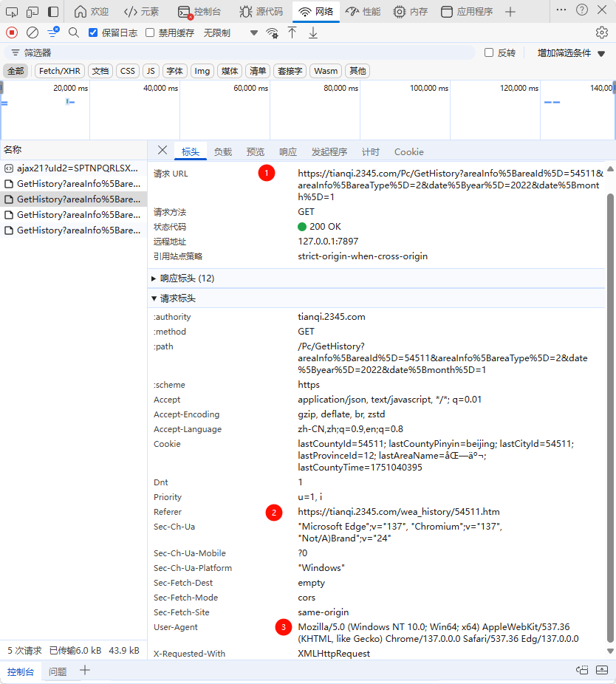The image size is (616, 684).
Task: Add a drawer tool with plus icon
Action: (x=85, y=671)
